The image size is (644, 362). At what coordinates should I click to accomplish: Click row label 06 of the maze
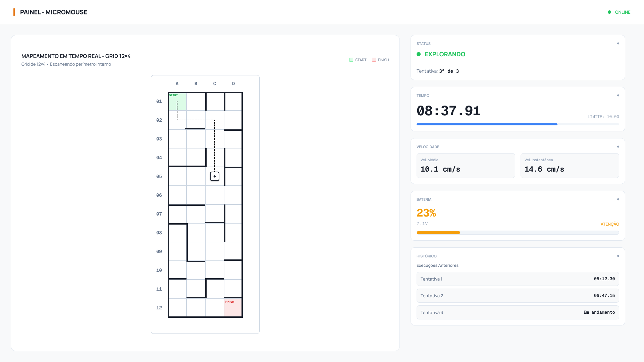tap(159, 195)
